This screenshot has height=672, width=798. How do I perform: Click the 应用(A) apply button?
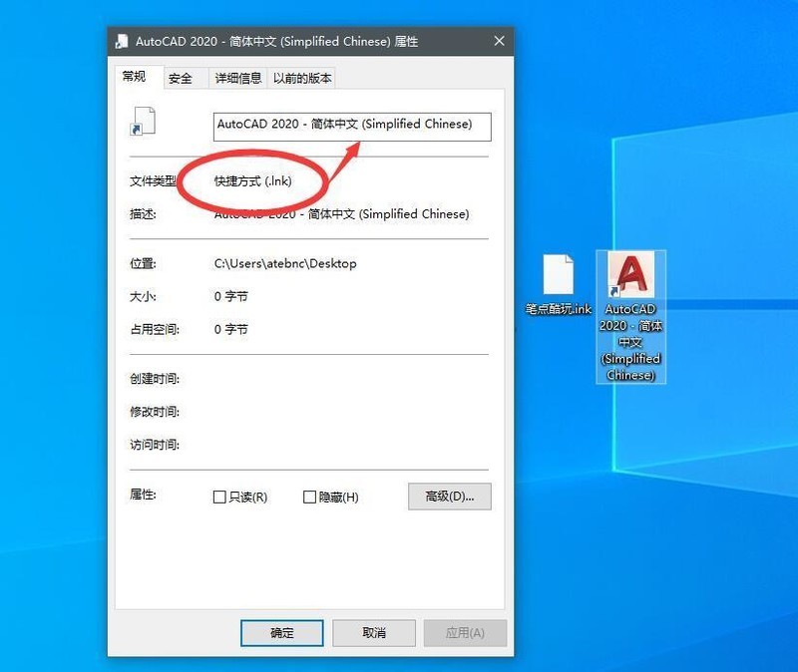click(x=464, y=632)
